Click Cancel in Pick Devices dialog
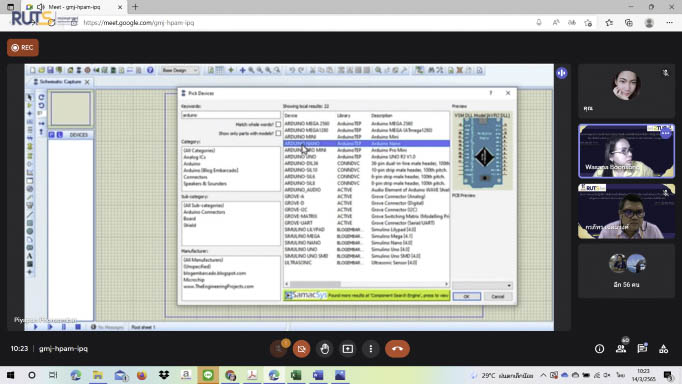This screenshot has width=682, height=384. pos(498,297)
